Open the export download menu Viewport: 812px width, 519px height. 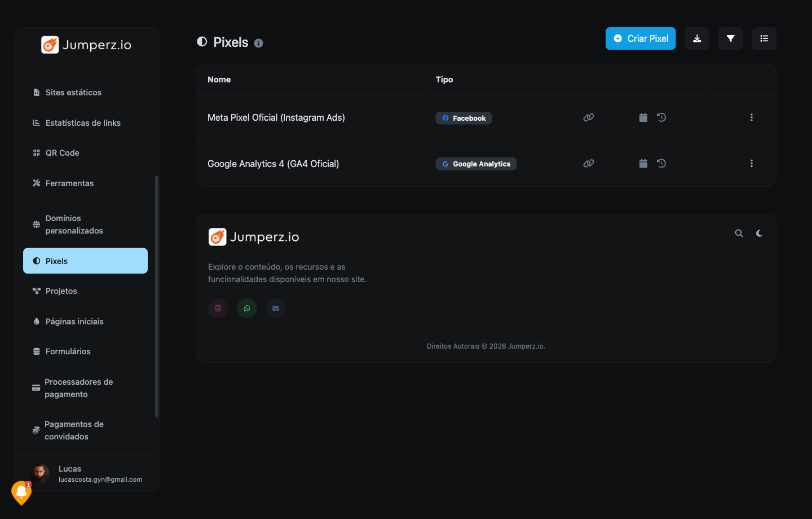[x=697, y=38]
